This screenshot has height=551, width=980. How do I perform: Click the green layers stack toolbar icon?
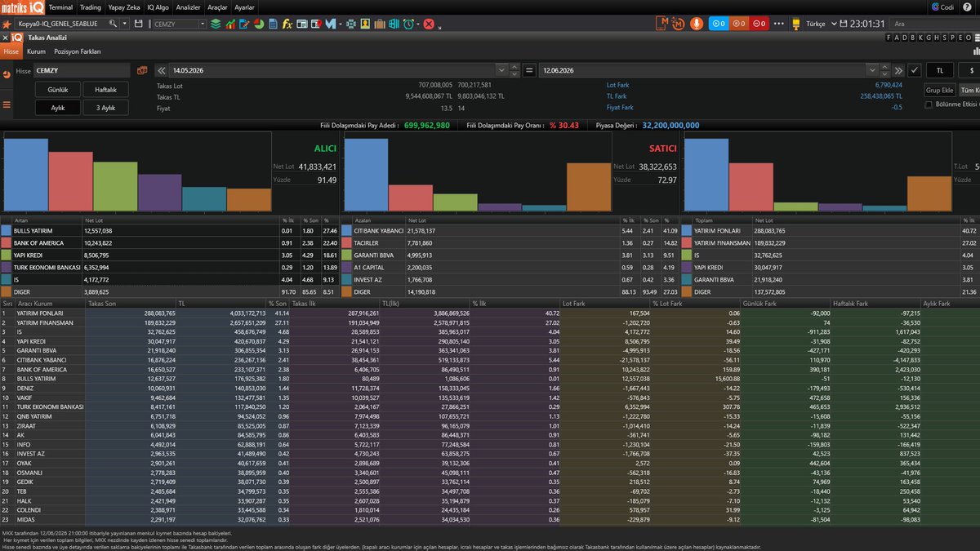pos(216,24)
